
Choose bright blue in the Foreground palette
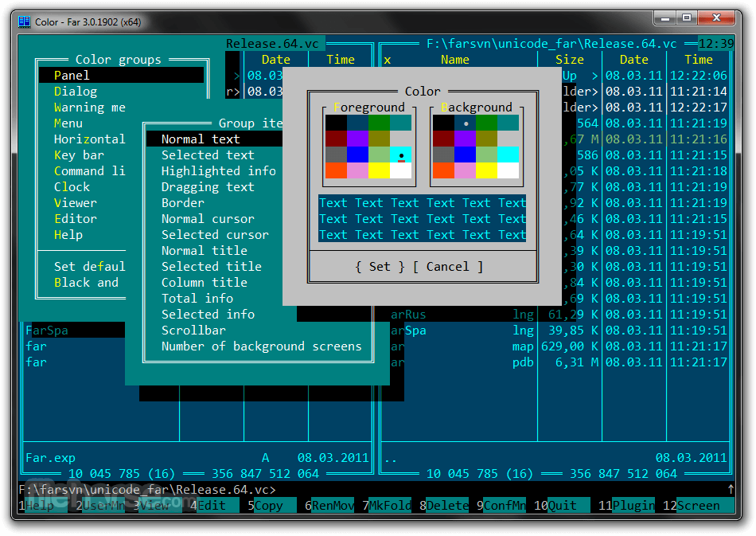pos(358,155)
